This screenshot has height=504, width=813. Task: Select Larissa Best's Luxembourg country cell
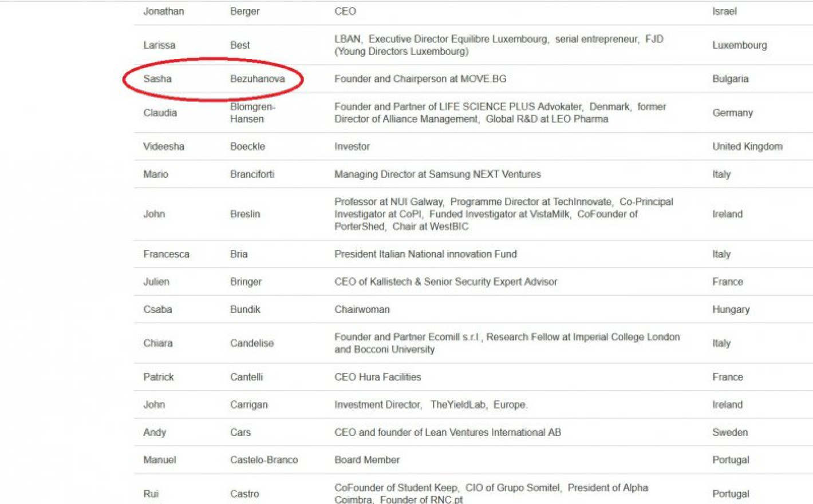[739, 45]
